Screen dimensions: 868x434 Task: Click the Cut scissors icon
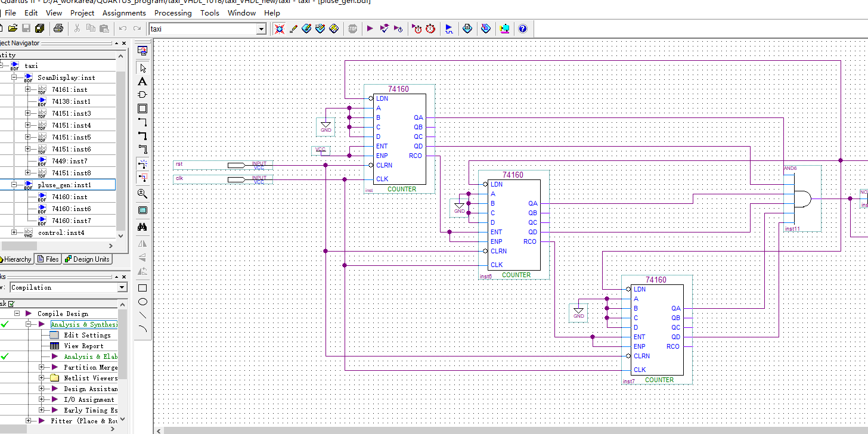[x=77, y=28]
